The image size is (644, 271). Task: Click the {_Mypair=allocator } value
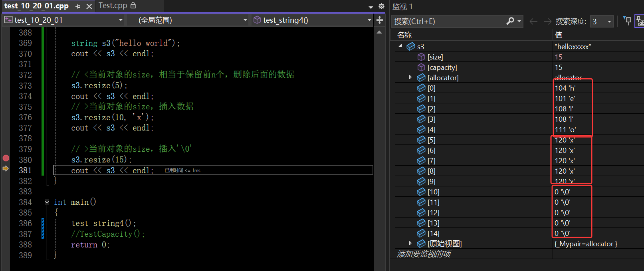pos(586,244)
